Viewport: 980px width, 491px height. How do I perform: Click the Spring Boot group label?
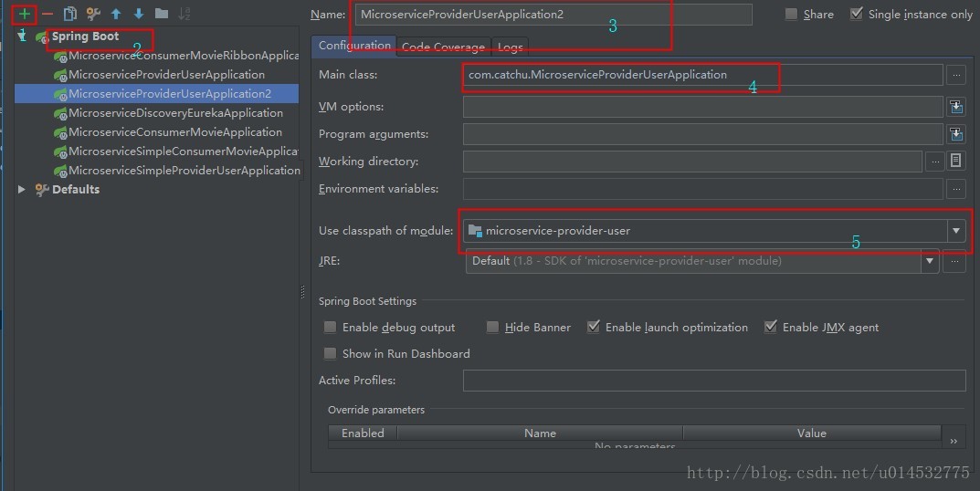point(85,37)
